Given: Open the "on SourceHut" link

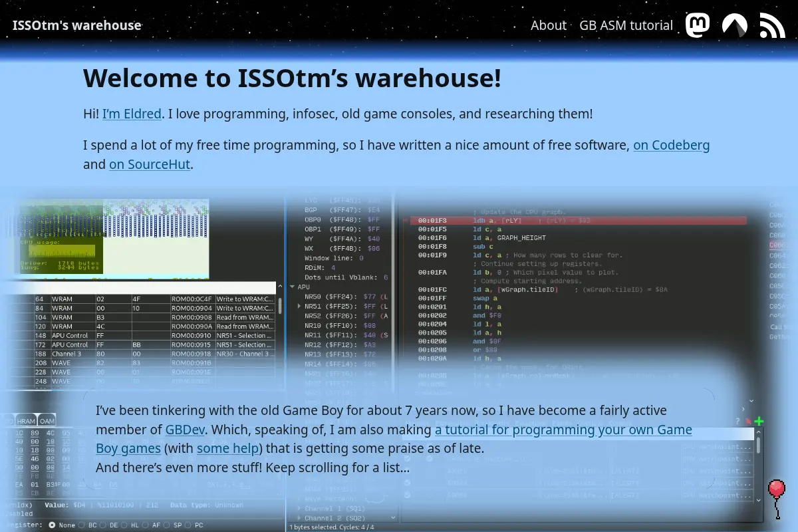Looking at the screenshot, I should click(150, 164).
